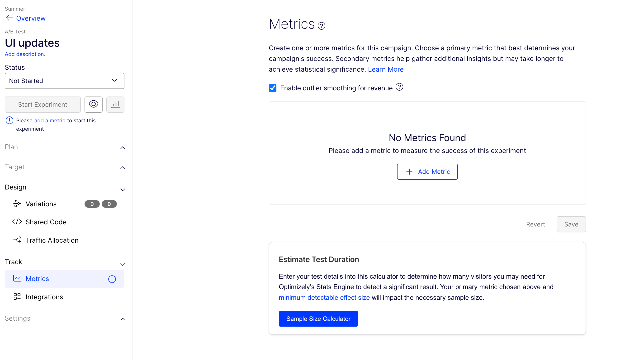The height and width of the screenshot is (360, 644).
Task: Open the Status Not Started dropdown
Action: pyautogui.click(x=64, y=81)
